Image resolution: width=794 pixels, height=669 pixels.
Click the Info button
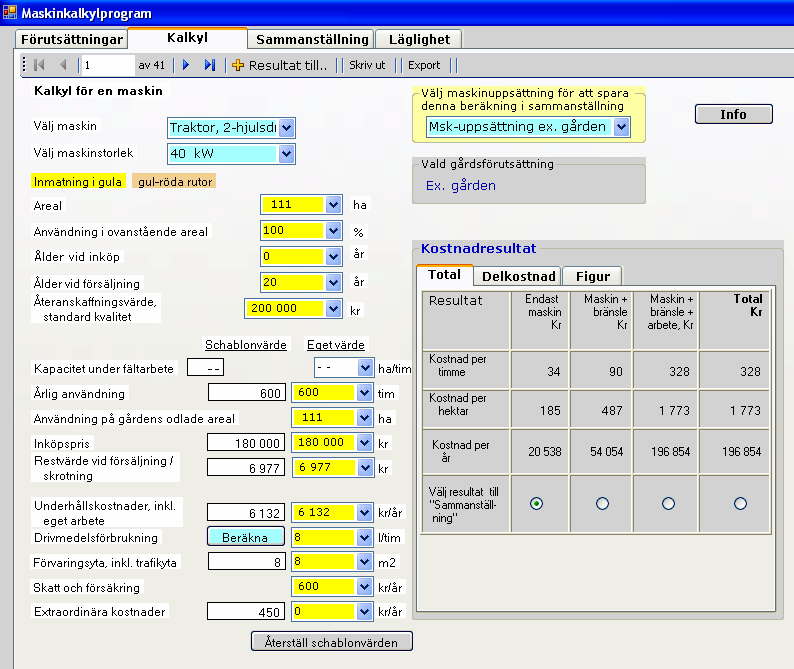(734, 114)
